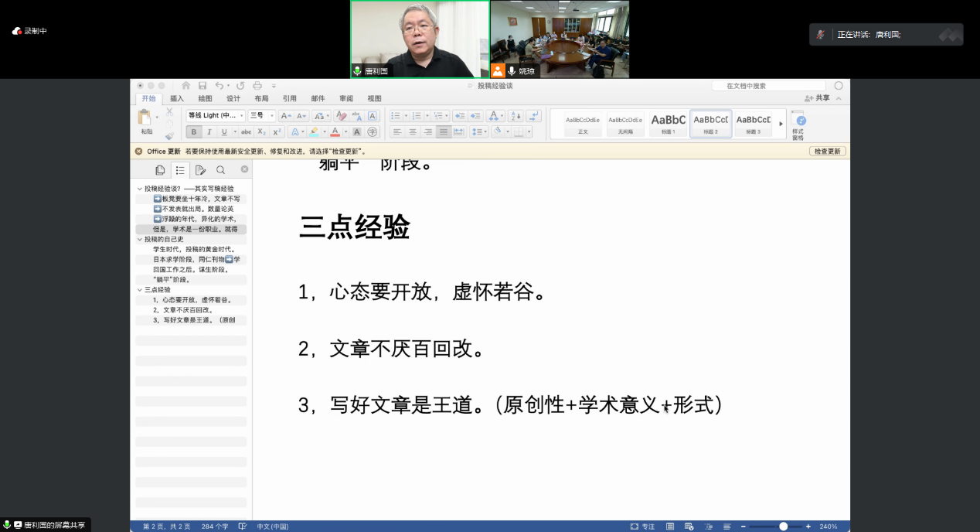Viewport: 980px width, 532px height.
Task: Switch to the 绘图 ribbon tab
Action: click(205, 99)
